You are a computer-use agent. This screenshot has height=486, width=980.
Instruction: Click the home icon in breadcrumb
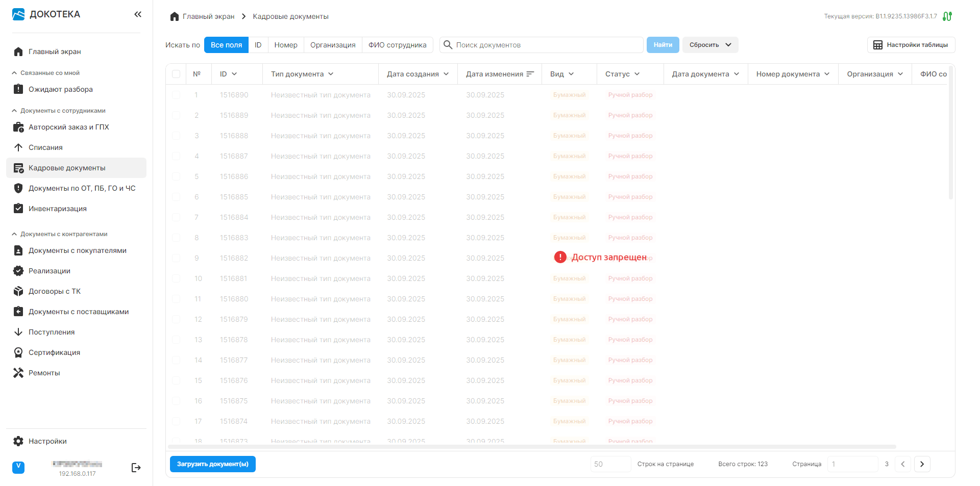pyautogui.click(x=175, y=17)
